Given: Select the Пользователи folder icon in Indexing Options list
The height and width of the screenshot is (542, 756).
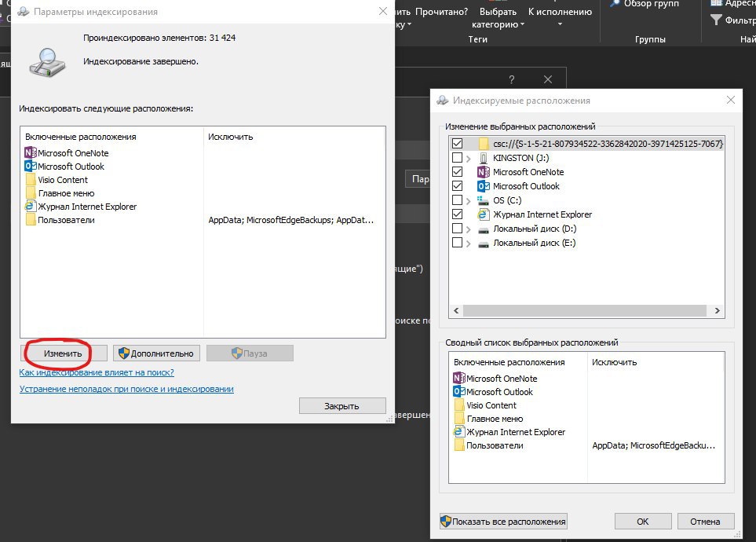Looking at the screenshot, I should click(x=31, y=220).
